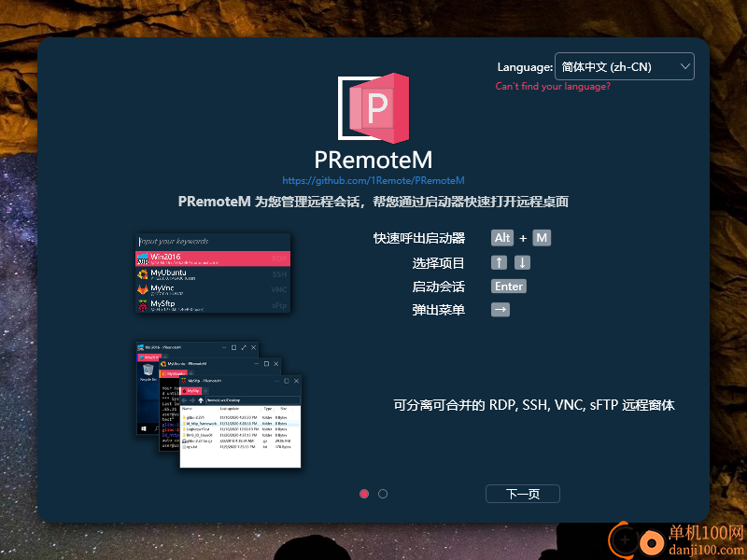
Task: Click the raspberry icon beside MySftp
Action: (143, 305)
